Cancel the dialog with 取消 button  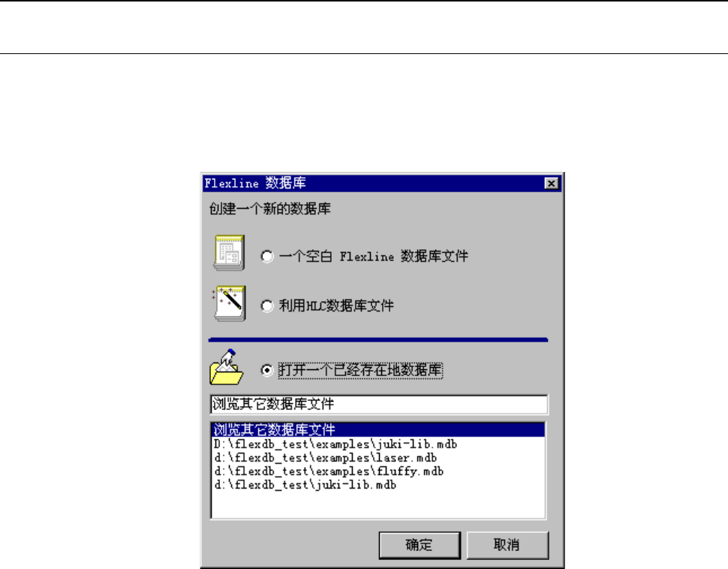point(507,545)
